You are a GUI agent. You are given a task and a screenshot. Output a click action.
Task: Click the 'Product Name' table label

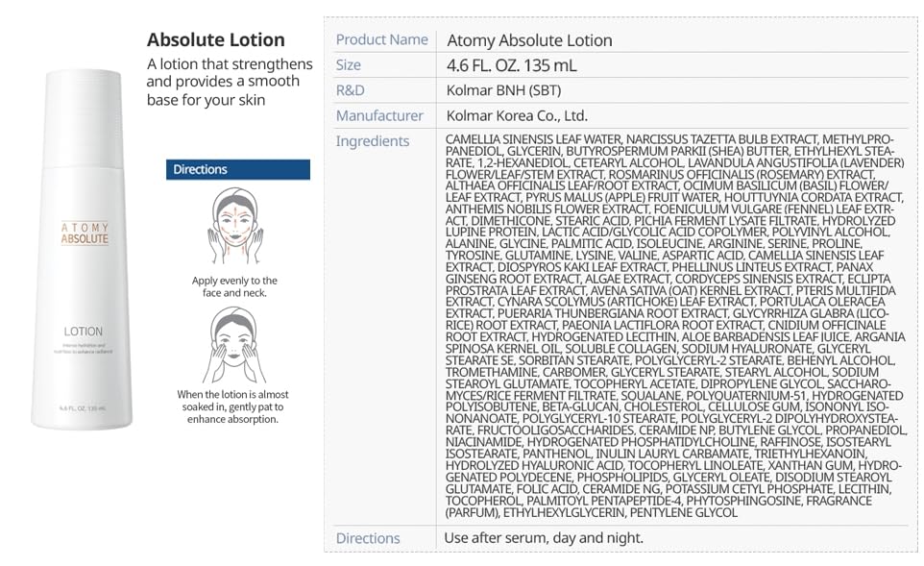tap(382, 39)
